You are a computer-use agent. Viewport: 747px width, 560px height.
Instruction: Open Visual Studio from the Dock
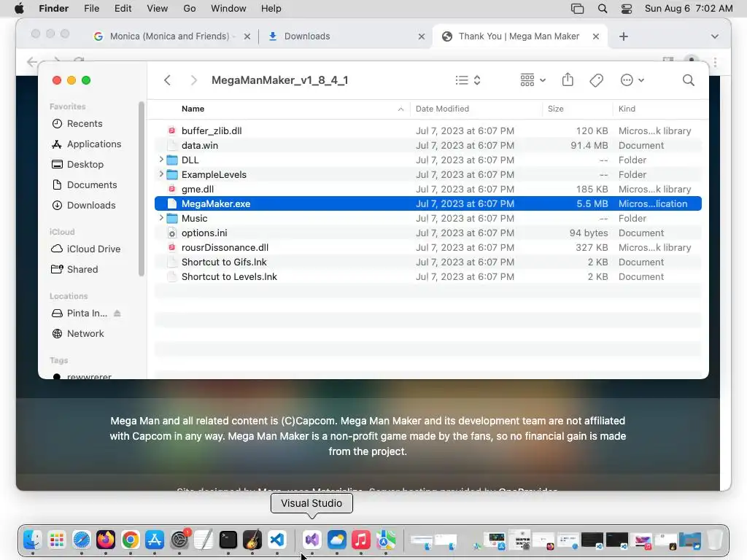[x=312, y=540]
